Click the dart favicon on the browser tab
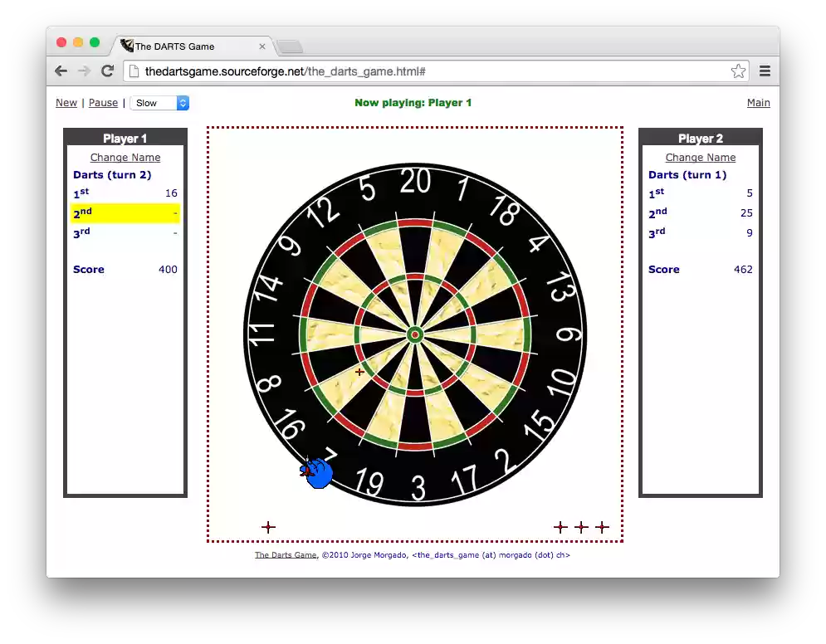826x644 pixels. (126, 46)
